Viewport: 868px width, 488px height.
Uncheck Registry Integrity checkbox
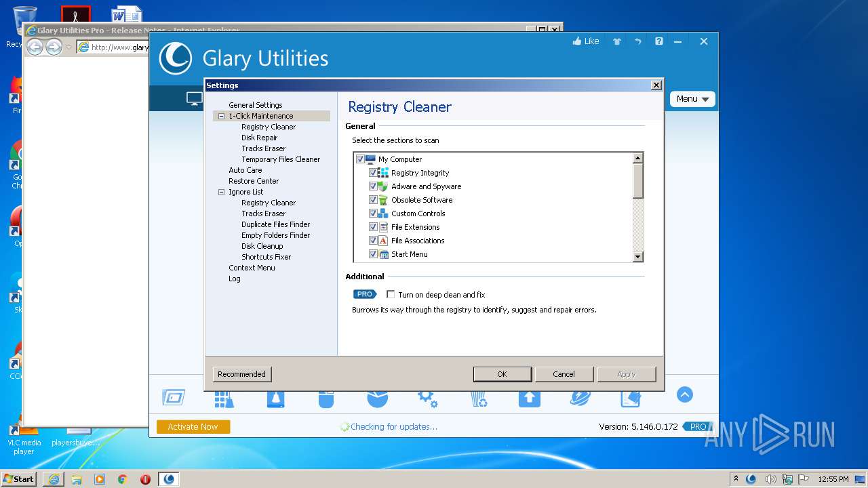(373, 173)
